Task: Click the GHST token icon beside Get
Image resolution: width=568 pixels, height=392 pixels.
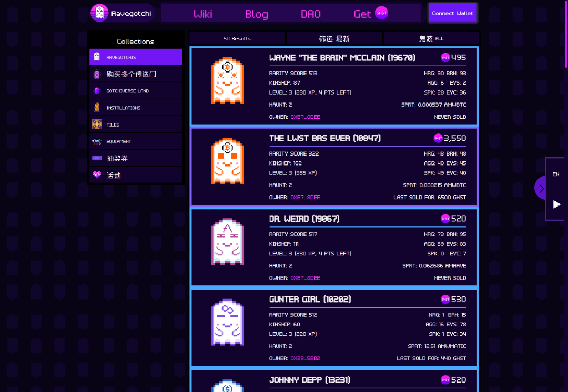Action: [381, 13]
